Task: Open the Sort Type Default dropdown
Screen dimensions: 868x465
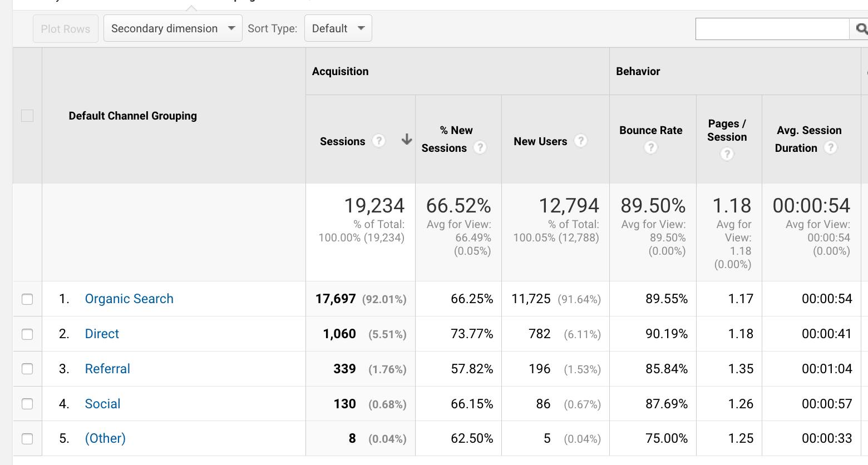Action: click(338, 28)
